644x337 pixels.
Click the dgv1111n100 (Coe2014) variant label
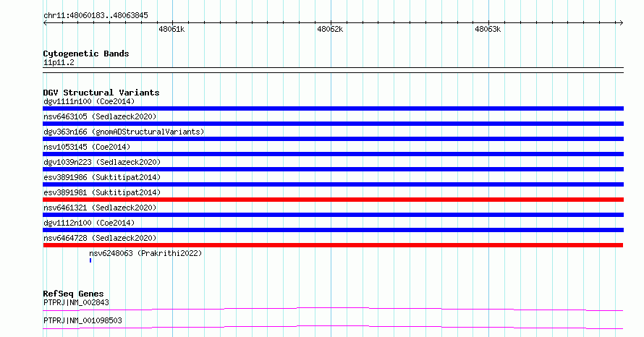[x=89, y=101]
